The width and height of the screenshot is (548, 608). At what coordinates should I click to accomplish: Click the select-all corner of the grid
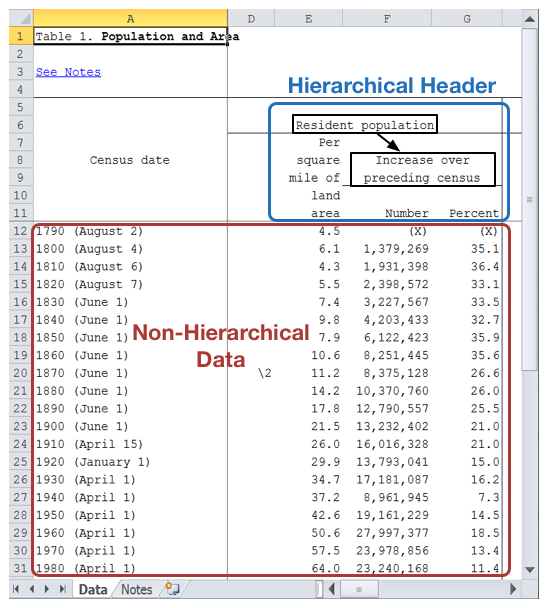pos(21,19)
